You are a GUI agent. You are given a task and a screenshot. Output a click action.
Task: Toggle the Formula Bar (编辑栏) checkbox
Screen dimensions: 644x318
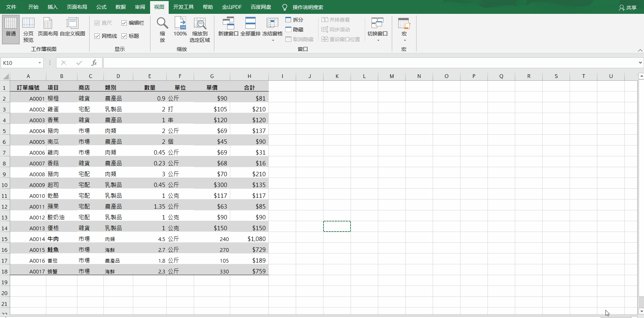click(x=124, y=23)
